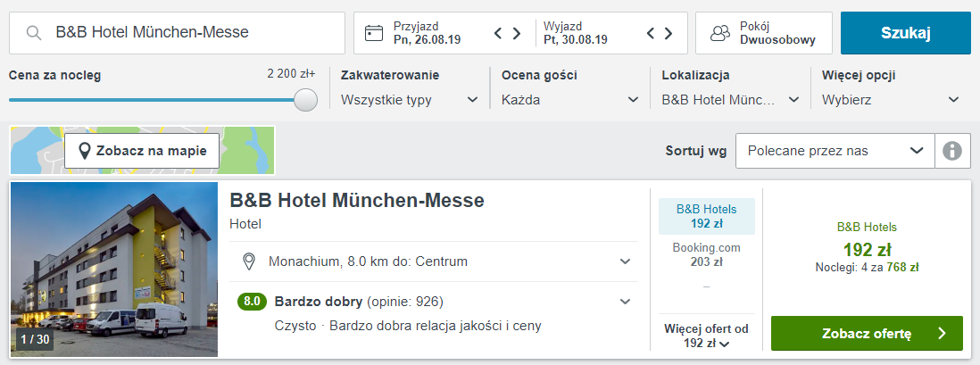
Task: Open the sort by Polecane przez nas dropdown
Action: (x=834, y=151)
